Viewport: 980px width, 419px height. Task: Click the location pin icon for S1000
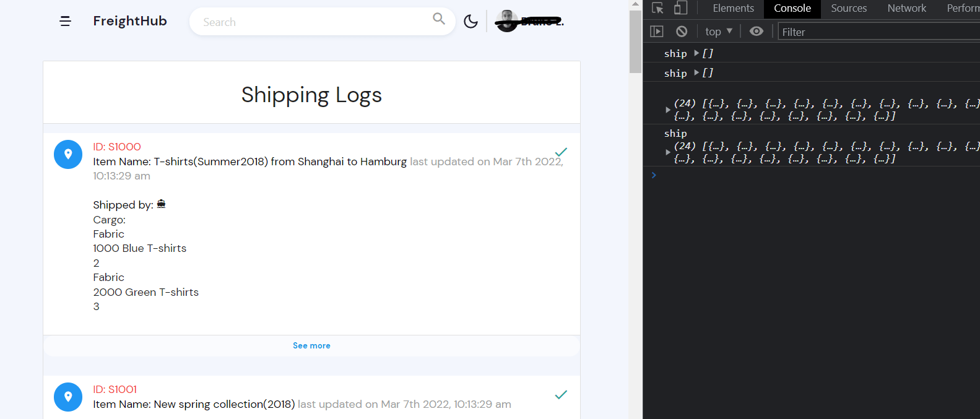pyautogui.click(x=68, y=154)
